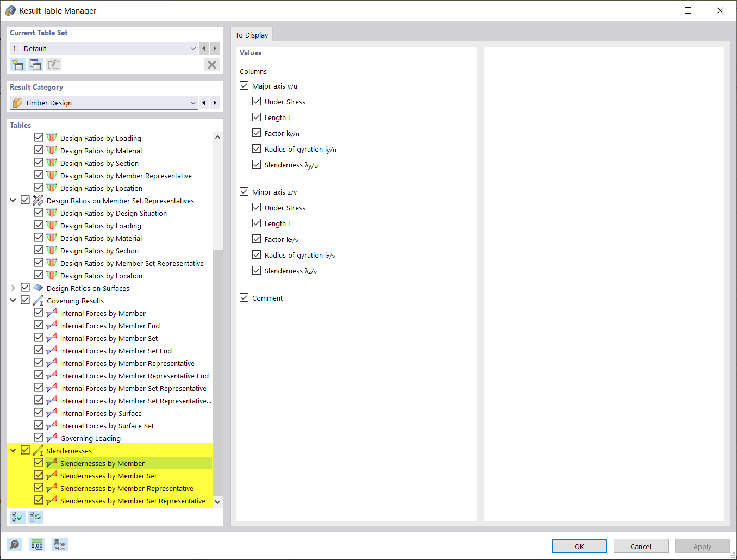Open the help icon at bottom left
Screen dimensions: 737x560
pyautogui.click(x=15, y=545)
